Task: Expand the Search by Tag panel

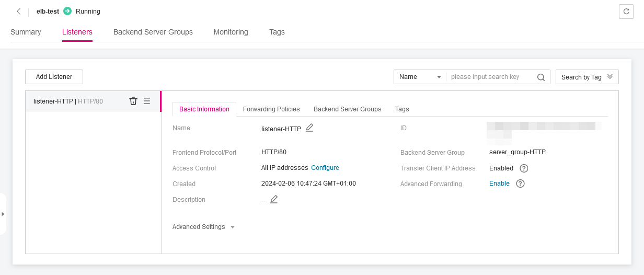Action: point(587,77)
